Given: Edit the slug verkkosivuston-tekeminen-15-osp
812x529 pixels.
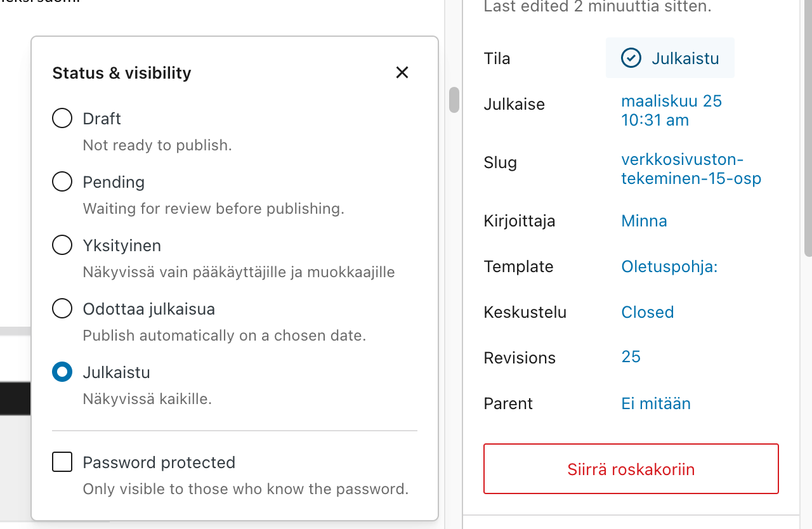Looking at the screenshot, I should pyautogui.click(x=690, y=169).
